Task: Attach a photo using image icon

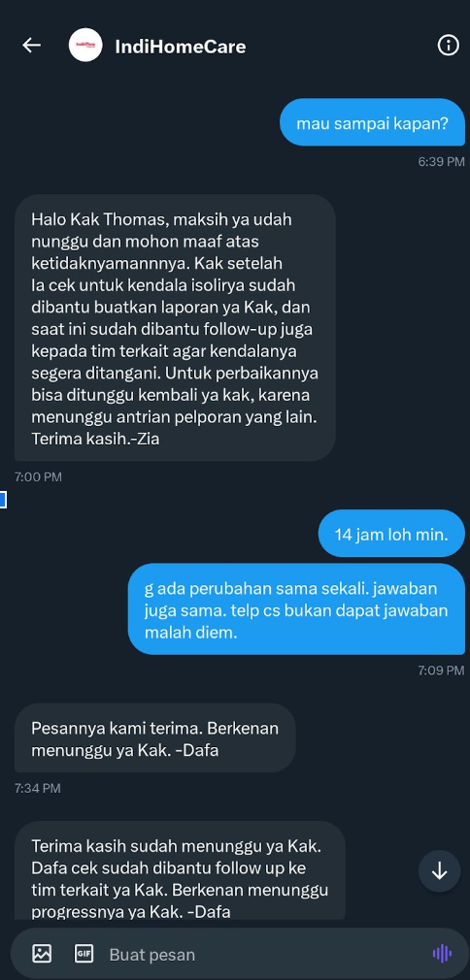Action: coord(42,953)
